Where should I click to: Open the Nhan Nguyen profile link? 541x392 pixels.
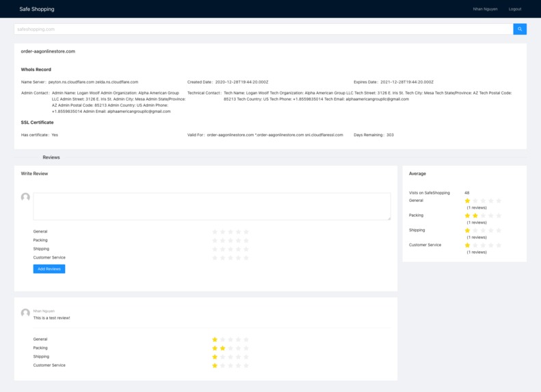pyautogui.click(x=485, y=9)
